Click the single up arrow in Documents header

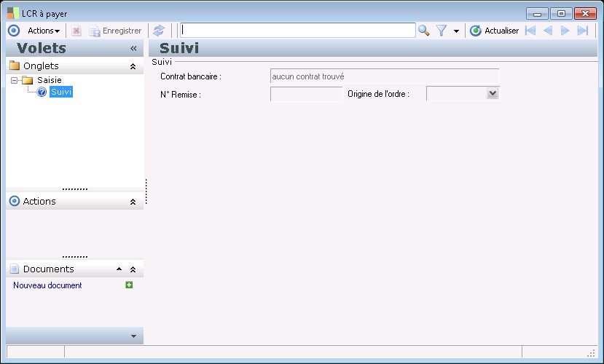tap(119, 269)
